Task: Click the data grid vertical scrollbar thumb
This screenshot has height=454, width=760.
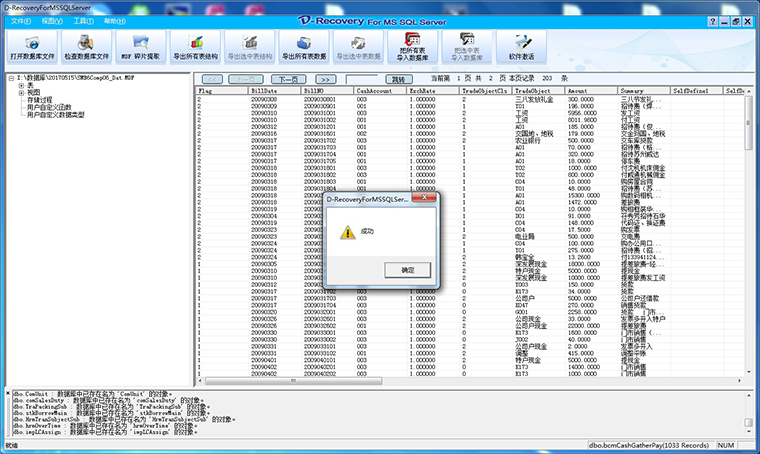Action: (x=749, y=123)
